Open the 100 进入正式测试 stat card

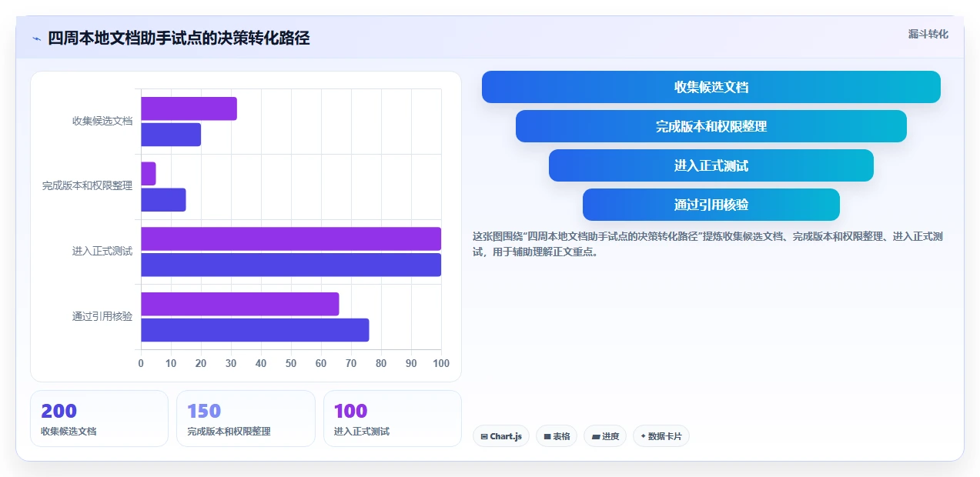click(393, 419)
